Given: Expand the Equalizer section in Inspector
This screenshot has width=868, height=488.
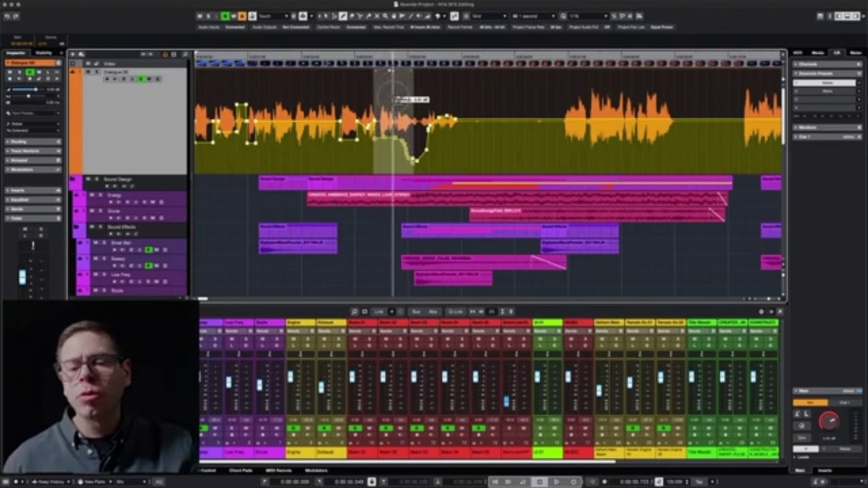Looking at the screenshot, I should pyautogui.click(x=33, y=200).
